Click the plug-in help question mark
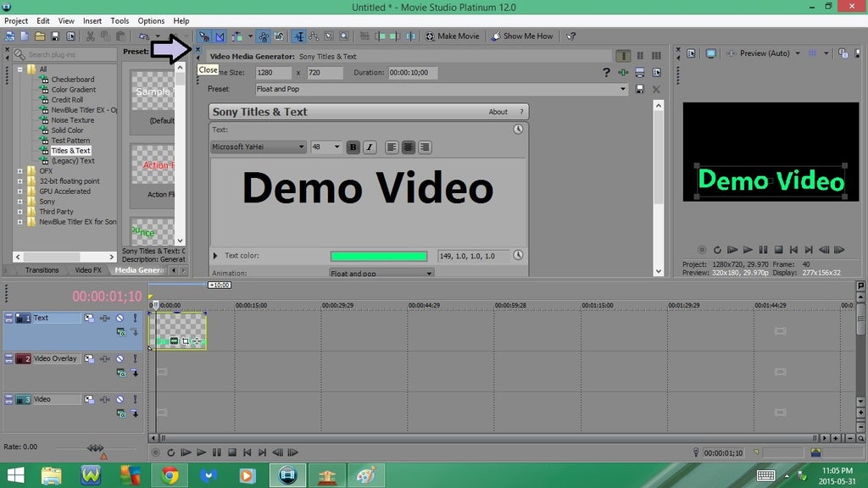Screen dimensions: 868x488 (606, 73)
